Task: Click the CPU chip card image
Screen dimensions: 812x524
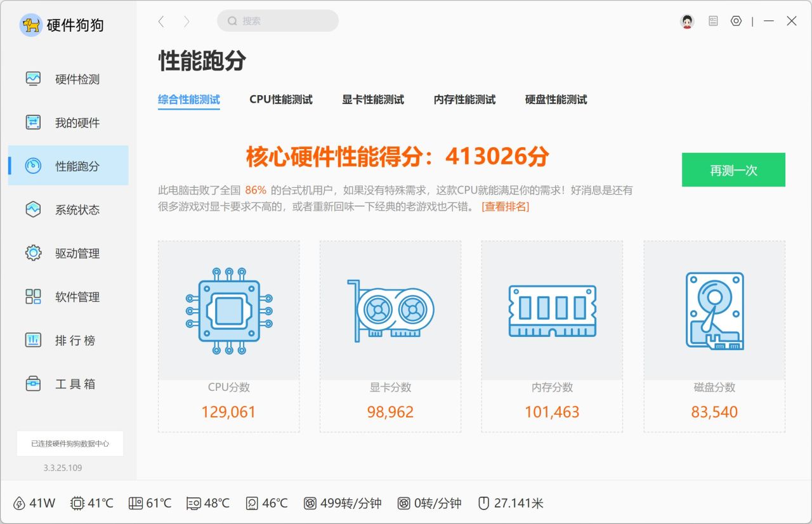Action: point(229,310)
